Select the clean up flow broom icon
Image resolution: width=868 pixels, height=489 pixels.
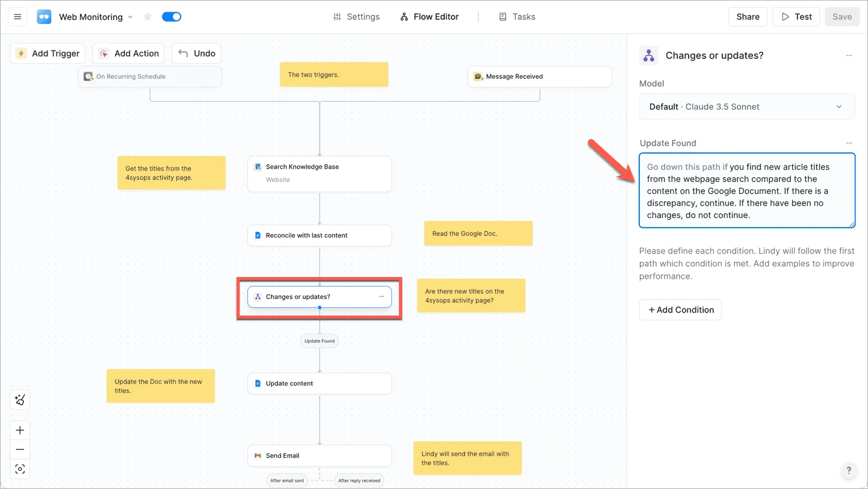[19, 399]
